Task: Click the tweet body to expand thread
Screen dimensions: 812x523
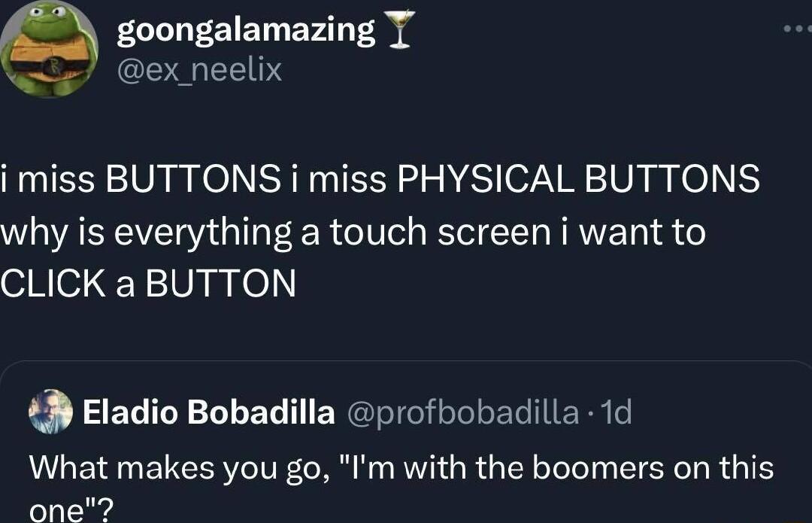Action: tap(353, 232)
